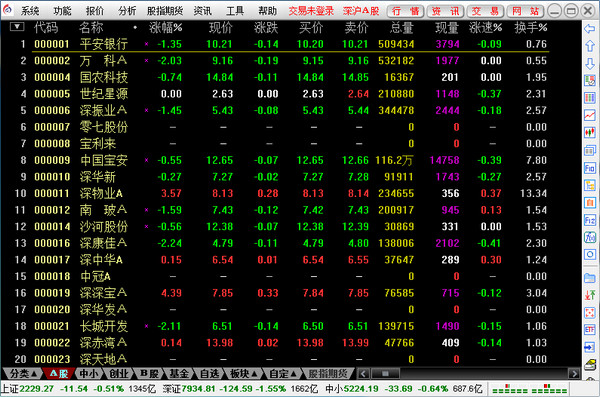Open the 股指期货 menu
The width and height of the screenshot is (600, 397).
point(165,11)
